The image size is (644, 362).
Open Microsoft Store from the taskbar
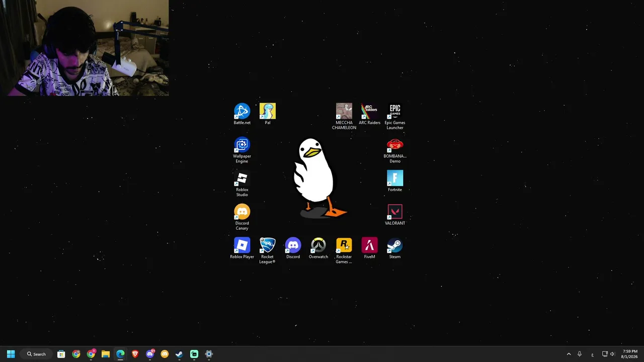[61, 354]
